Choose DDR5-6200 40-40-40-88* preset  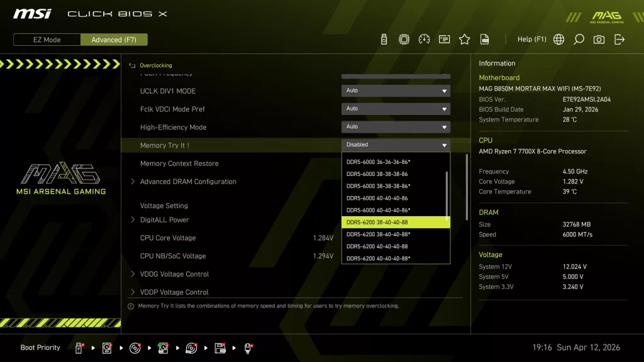[x=396, y=258]
